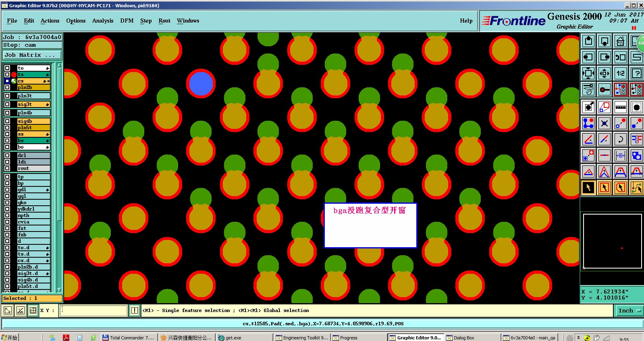Toggle display of layer pln2b

click(x=7, y=87)
